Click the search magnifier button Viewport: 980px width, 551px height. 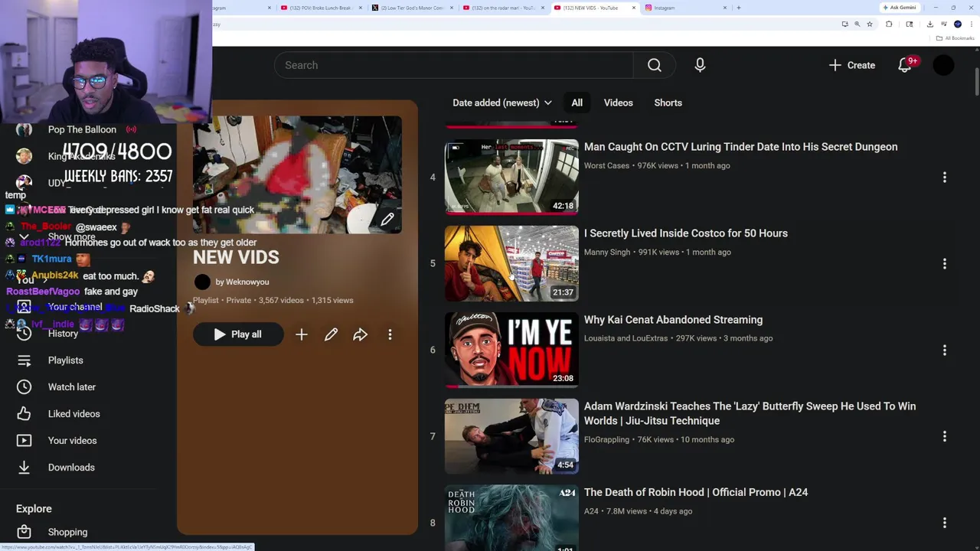point(654,65)
